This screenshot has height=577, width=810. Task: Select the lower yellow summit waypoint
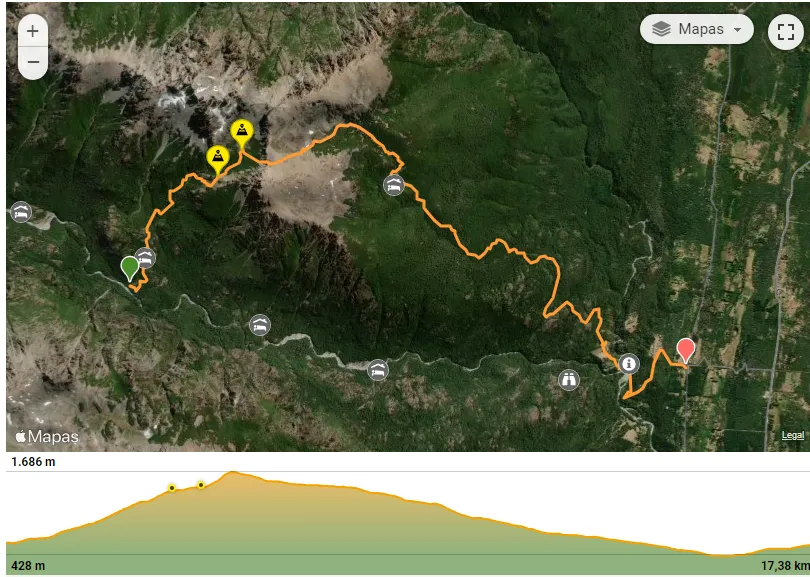click(218, 160)
